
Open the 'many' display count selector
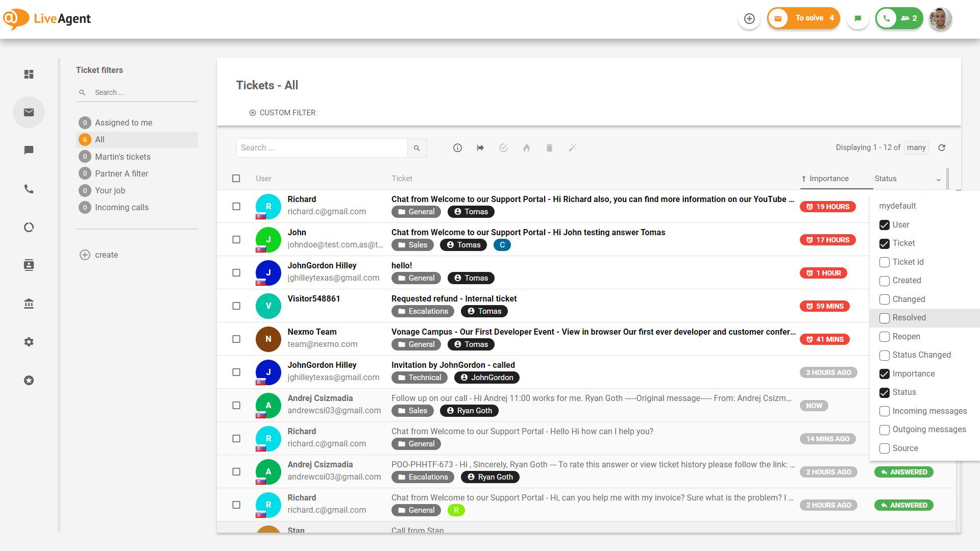(x=916, y=147)
